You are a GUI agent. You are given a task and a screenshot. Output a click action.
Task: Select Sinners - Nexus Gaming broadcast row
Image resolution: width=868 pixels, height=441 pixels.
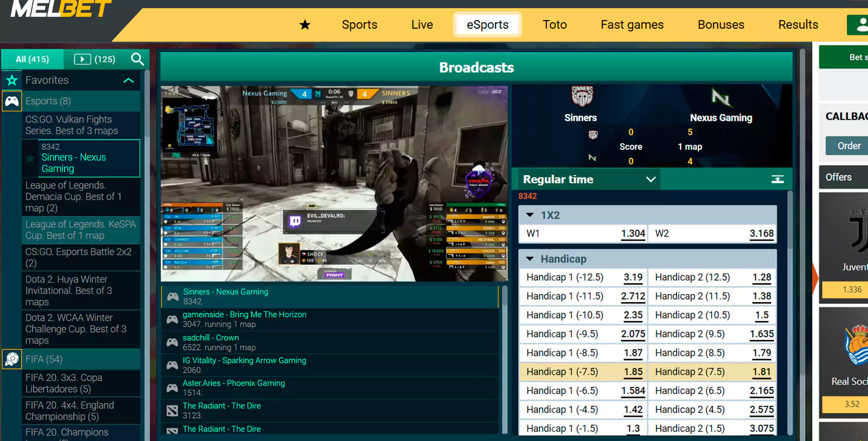tap(330, 297)
